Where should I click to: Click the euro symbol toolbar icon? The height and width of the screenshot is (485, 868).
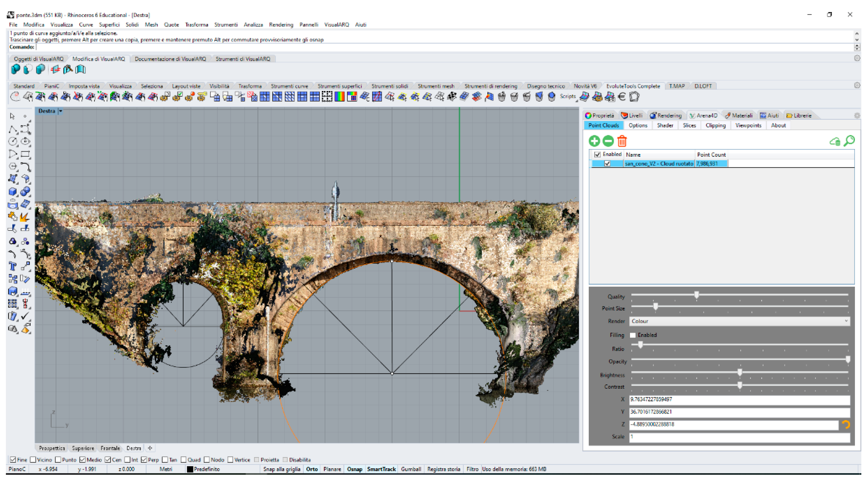622,97
